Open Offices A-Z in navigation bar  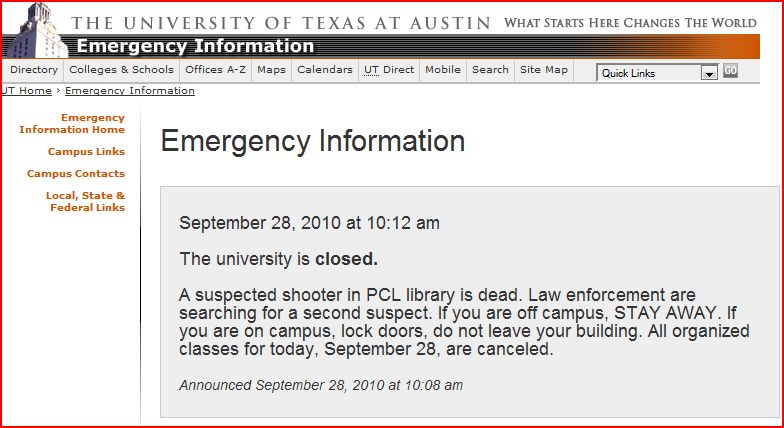(x=216, y=70)
